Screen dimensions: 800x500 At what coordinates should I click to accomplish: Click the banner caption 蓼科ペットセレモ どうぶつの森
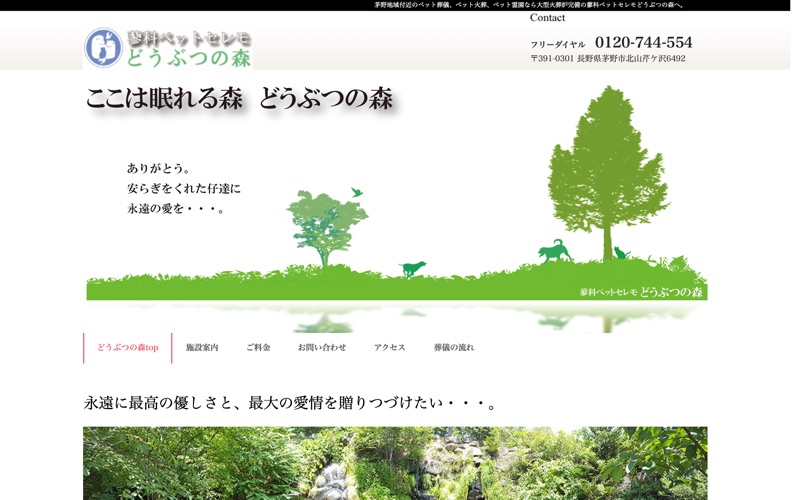641,292
